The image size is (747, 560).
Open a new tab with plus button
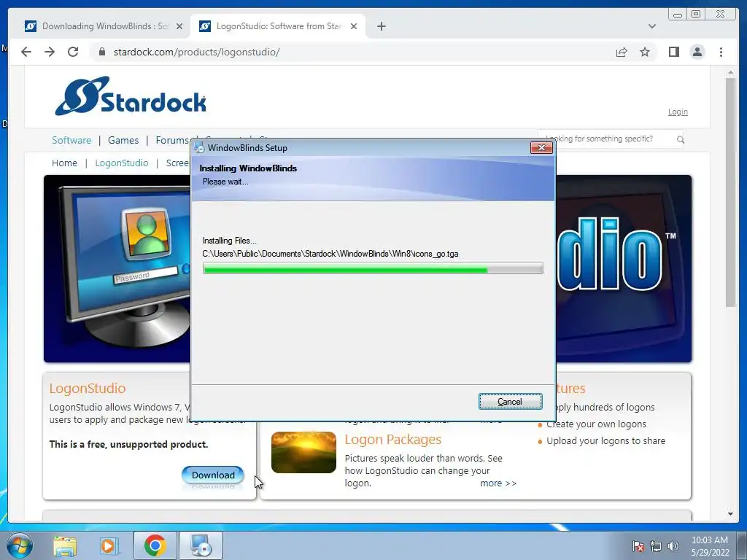pyautogui.click(x=381, y=26)
